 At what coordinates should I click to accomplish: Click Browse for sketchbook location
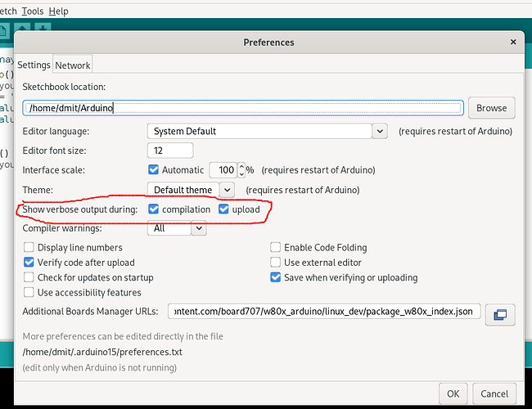(492, 108)
